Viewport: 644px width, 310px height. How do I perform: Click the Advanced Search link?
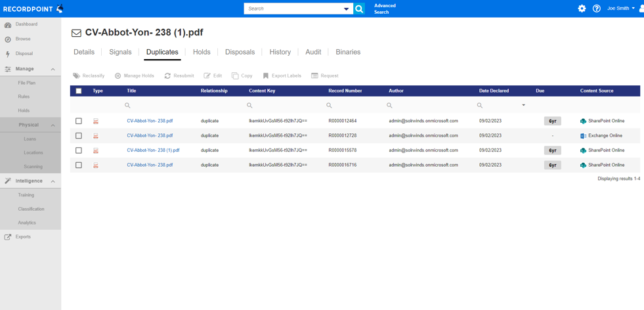385,9
